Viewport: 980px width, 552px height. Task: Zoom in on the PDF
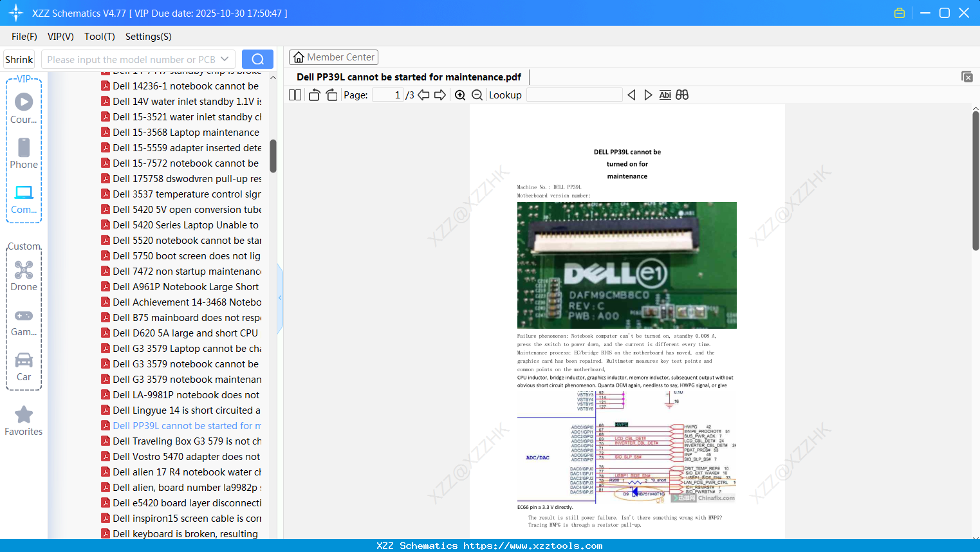tap(460, 95)
